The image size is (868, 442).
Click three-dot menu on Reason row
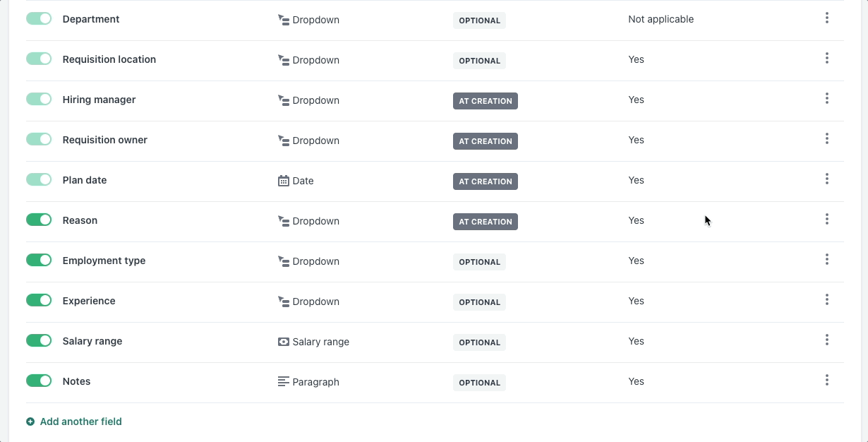pos(826,220)
